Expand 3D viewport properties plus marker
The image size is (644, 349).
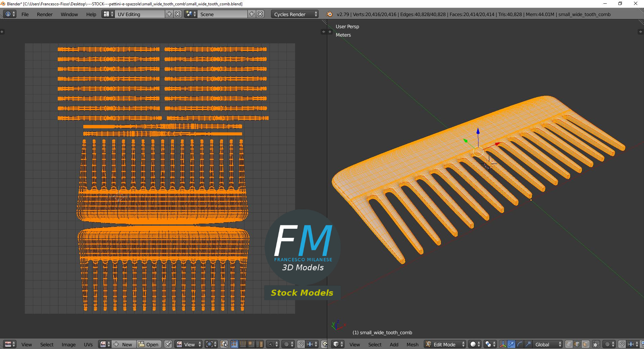tap(640, 32)
